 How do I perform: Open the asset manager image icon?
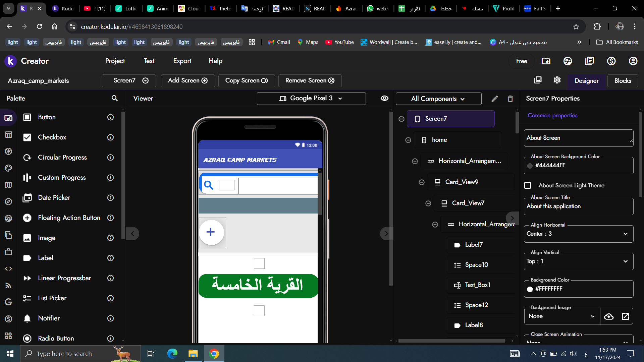[538, 80]
